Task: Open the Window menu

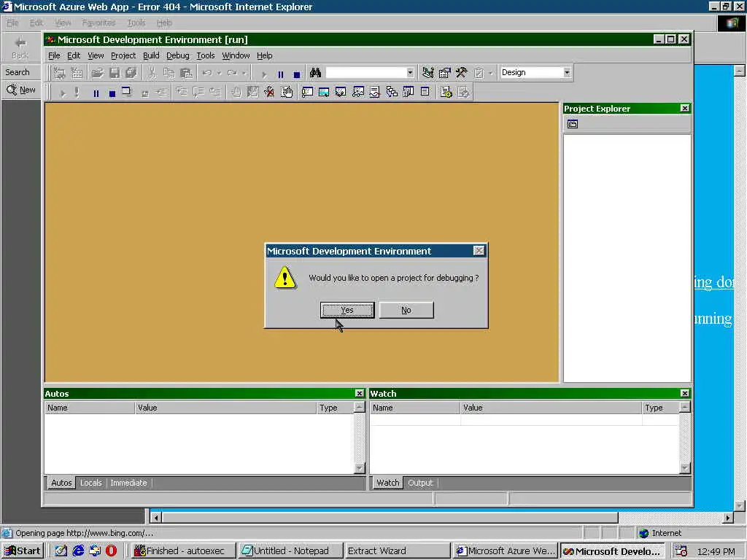Action: (x=236, y=55)
